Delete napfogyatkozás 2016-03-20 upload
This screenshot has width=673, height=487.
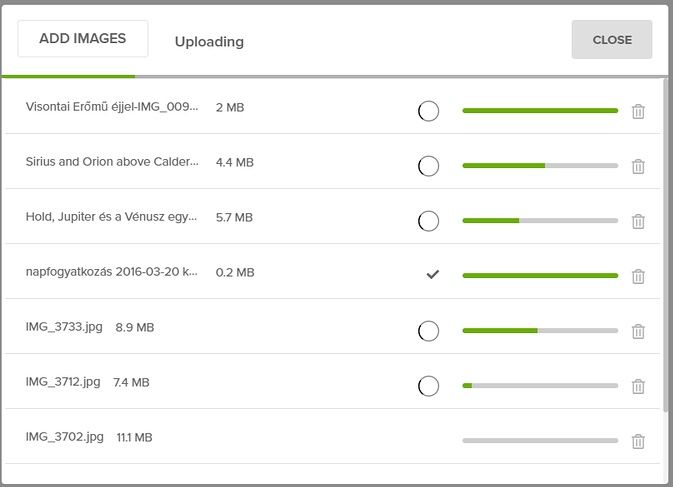[x=638, y=276]
